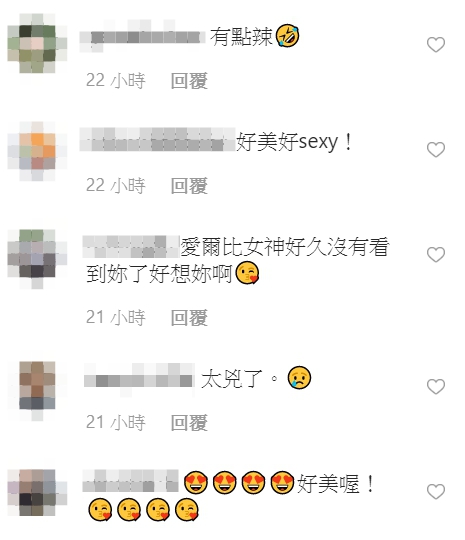
Task: Click '22 小時' timestamp under '有點辣'
Action: [116, 81]
